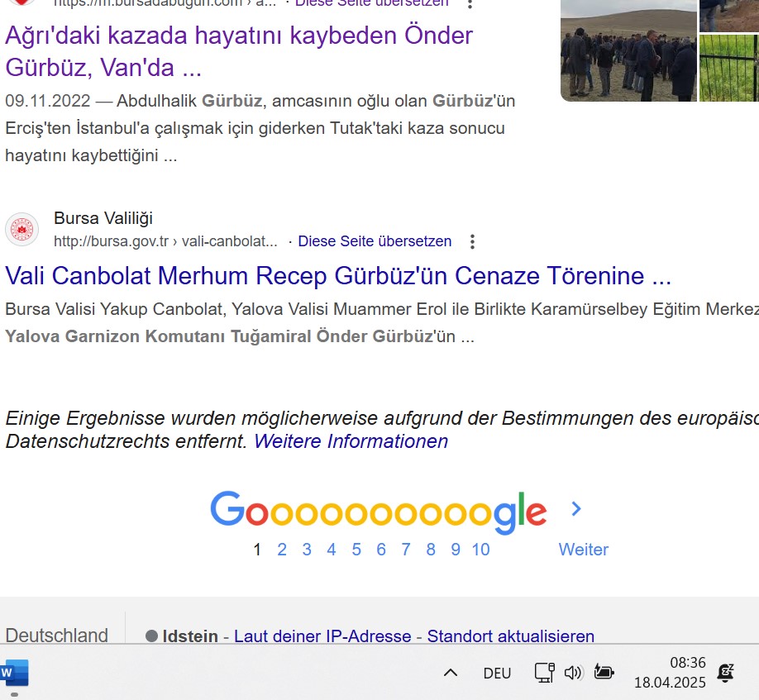Viewport: 759px width, 700px height.
Task: Click the Deutschland footer text
Action: [56, 636]
